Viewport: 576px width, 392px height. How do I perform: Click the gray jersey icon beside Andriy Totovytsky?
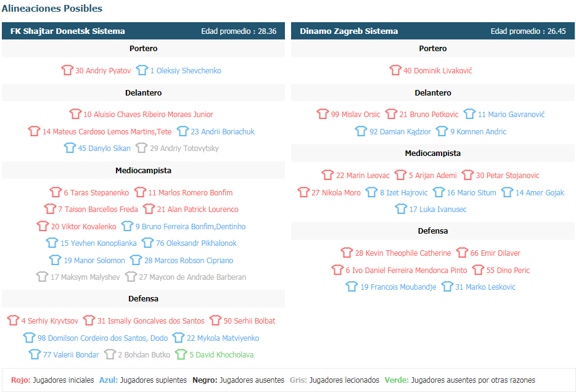[x=141, y=147]
